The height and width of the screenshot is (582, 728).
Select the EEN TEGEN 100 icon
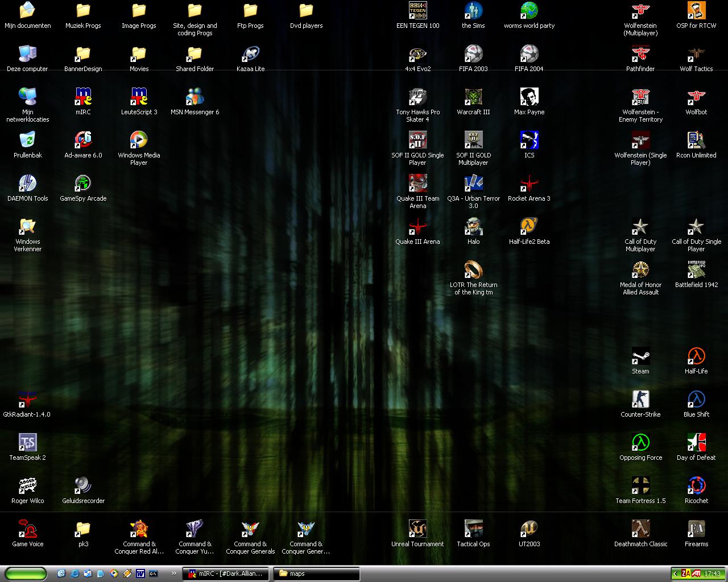(x=417, y=10)
